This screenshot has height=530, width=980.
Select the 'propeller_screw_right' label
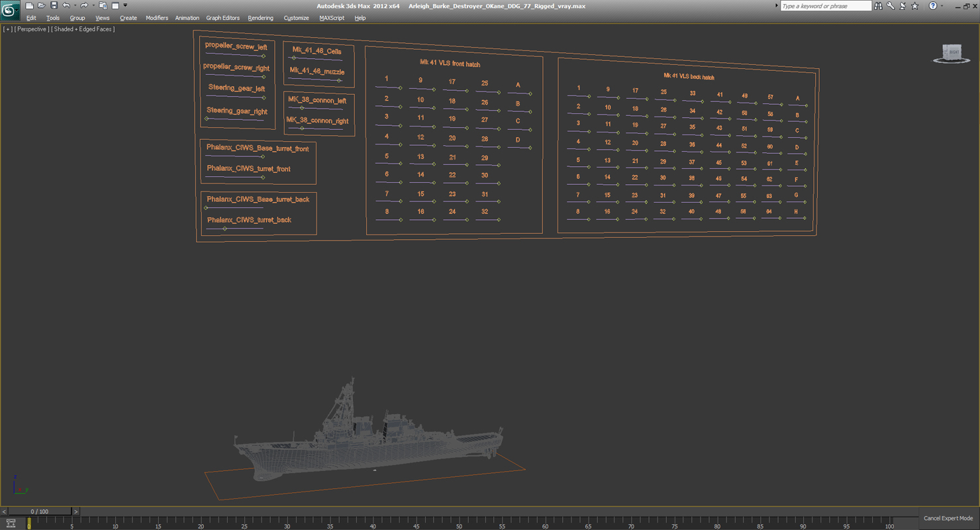[236, 67]
